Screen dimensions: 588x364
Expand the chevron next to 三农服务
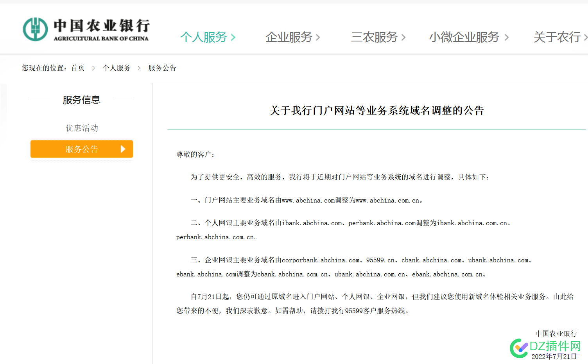(x=403, y=38)
